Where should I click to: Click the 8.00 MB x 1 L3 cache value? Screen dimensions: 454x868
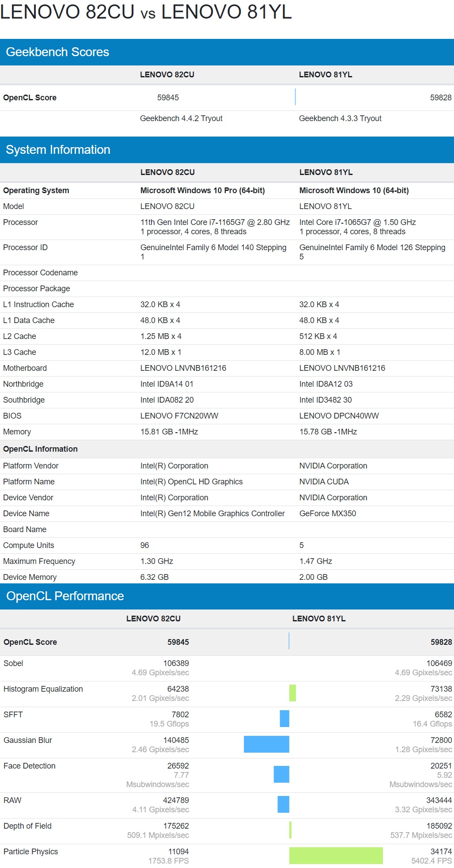pos(320,352)
